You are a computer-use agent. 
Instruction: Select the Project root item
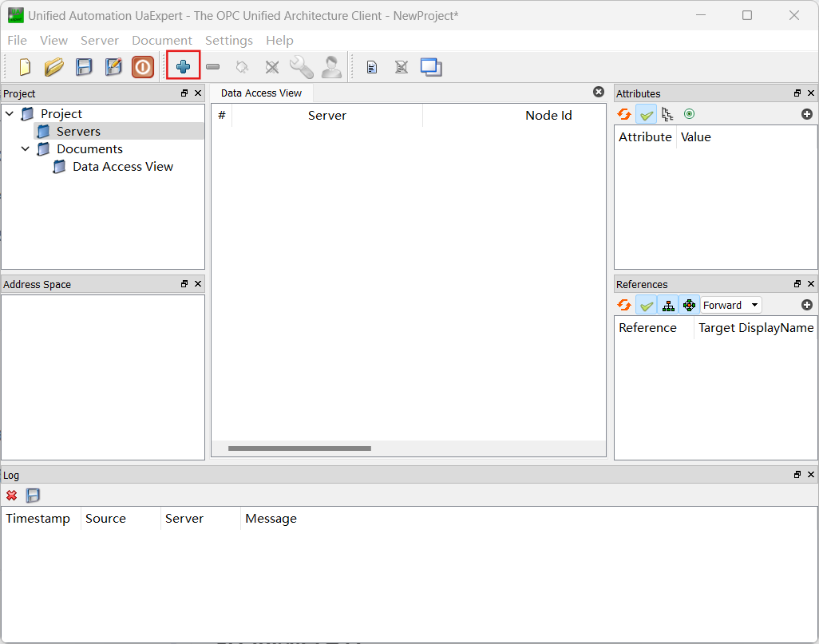click(x=61, y=113)
